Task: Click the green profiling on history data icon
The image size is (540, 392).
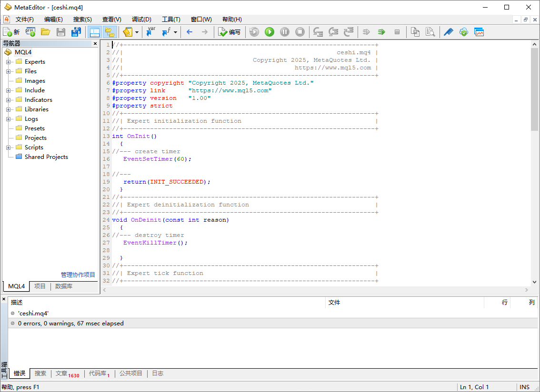Action: tap(381, 32)
